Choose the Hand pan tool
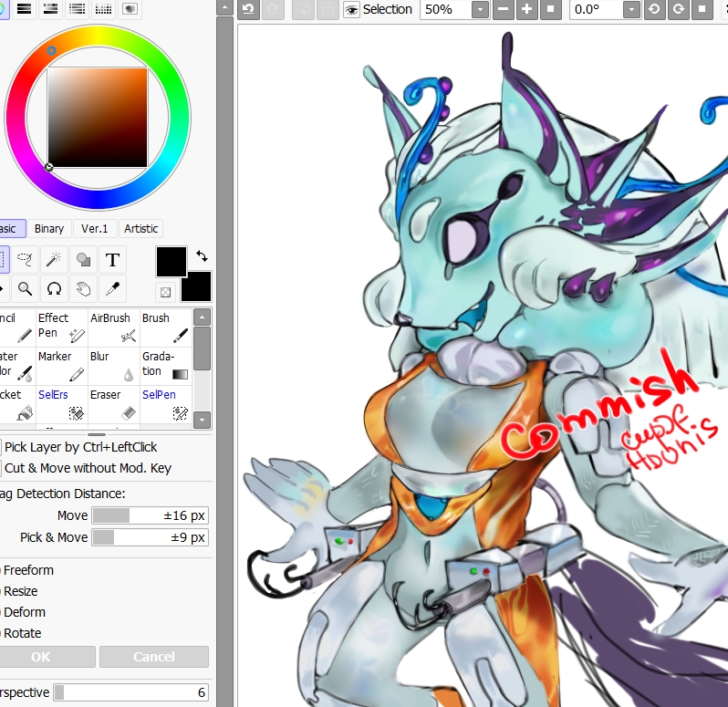This screenshot has height=707, width=728. pos(83,289)
